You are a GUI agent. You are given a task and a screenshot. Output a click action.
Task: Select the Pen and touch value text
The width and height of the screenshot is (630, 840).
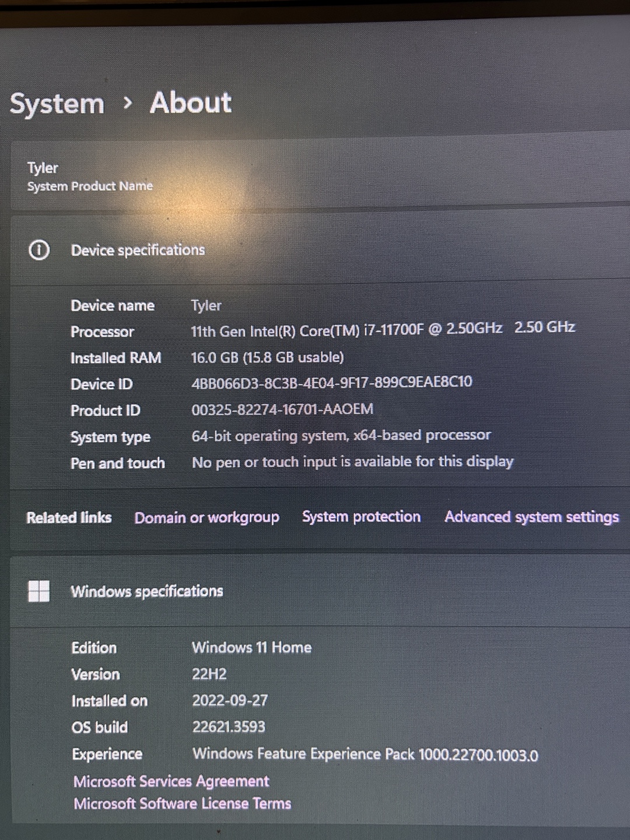coord(352,462)
